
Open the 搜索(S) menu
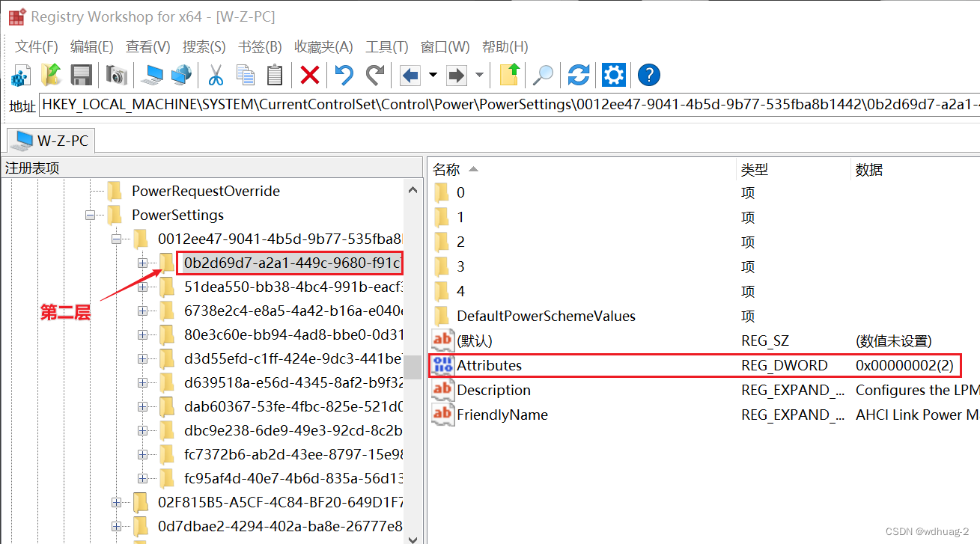(204, 46)
